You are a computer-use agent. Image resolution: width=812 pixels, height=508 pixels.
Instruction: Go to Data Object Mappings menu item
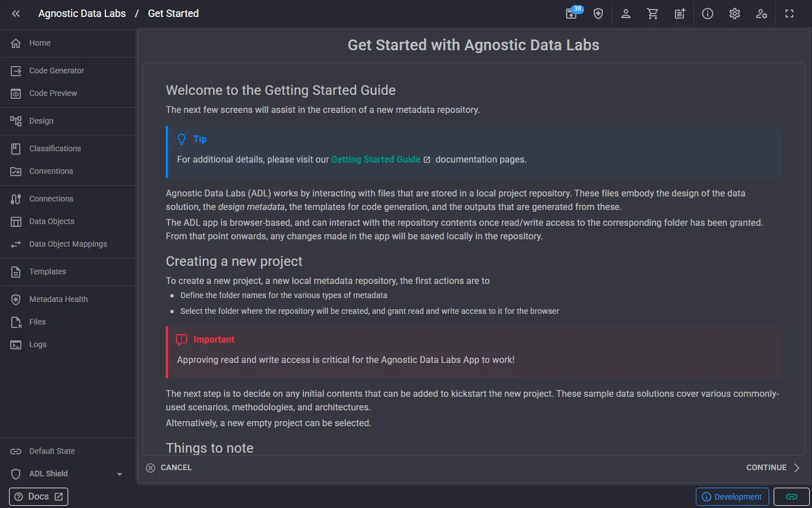tap(68, 244)
